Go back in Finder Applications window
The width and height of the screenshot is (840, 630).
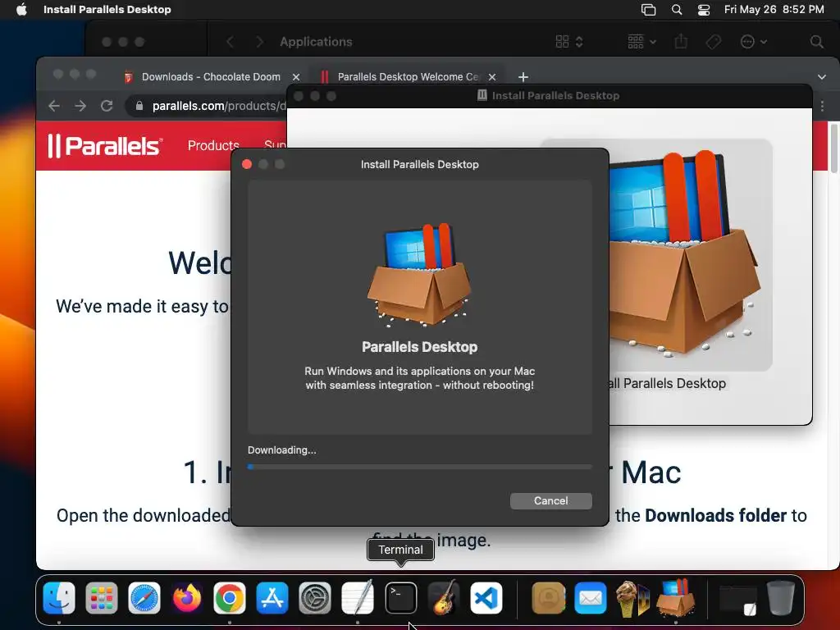point(230,42)
